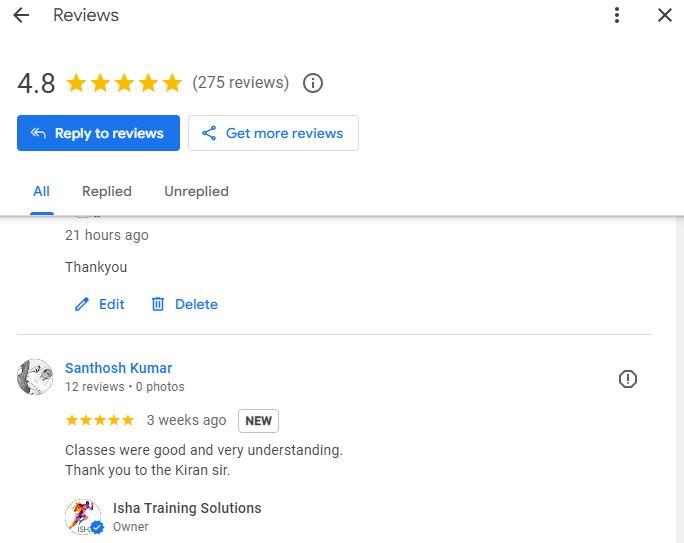Click Santhosh Kumar's avatar picture
The height and width of the screenshot is (543, 684).
[35, 377]
